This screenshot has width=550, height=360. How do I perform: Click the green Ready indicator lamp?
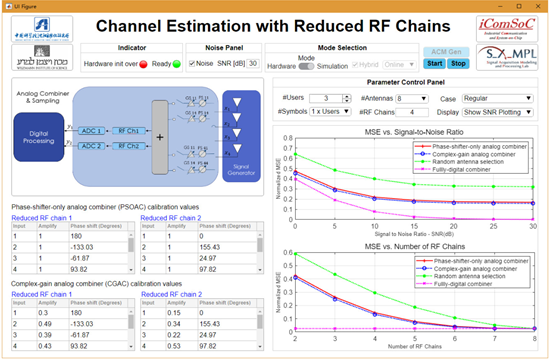tap(176, 64)
